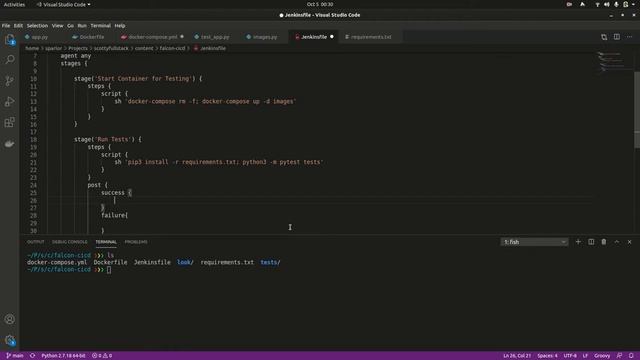Open the Visual Studio Code app menu dropdown

pos(63,4)
